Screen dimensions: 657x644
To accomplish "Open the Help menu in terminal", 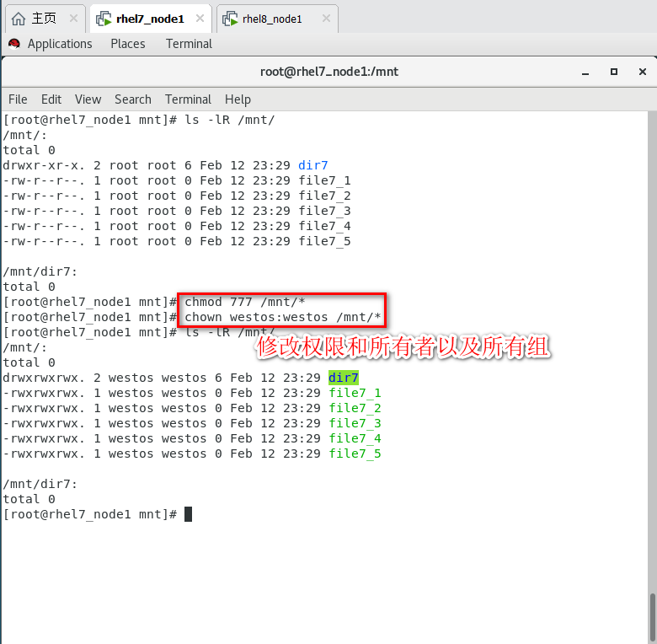I will [238, 99].
